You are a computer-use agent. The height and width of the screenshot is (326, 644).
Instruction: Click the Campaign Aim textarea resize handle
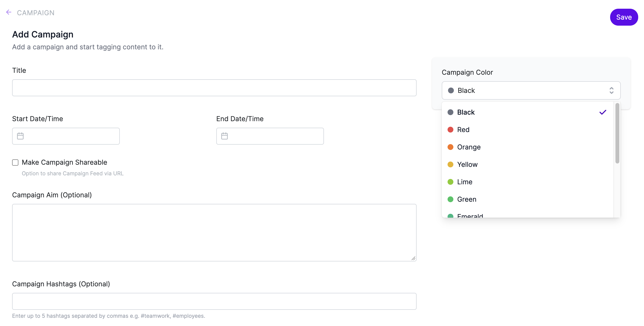click(413, 258)
